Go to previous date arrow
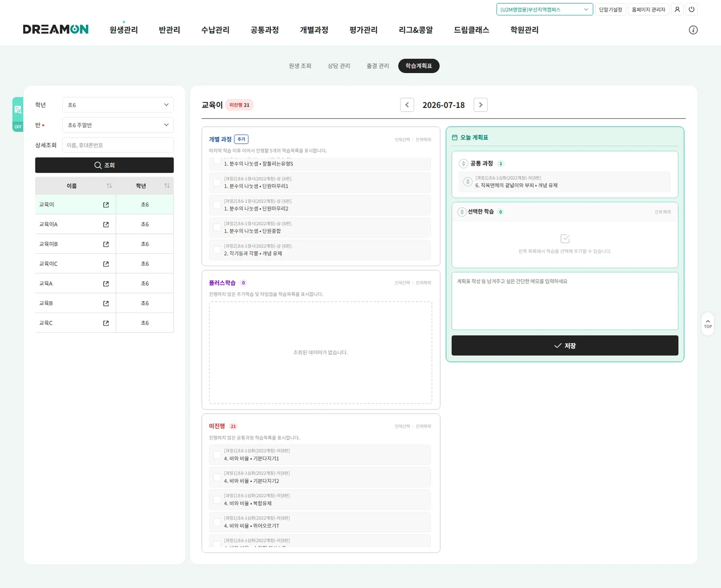721x588 pixels. 407,105
